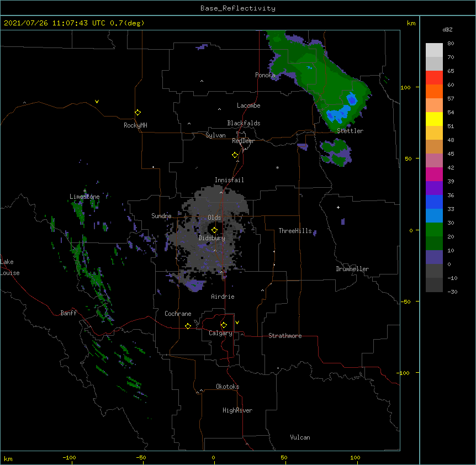Click the light blue swatch between 33 and 30
The height and width of the screenshot is (465, 476).
point(434,215)
